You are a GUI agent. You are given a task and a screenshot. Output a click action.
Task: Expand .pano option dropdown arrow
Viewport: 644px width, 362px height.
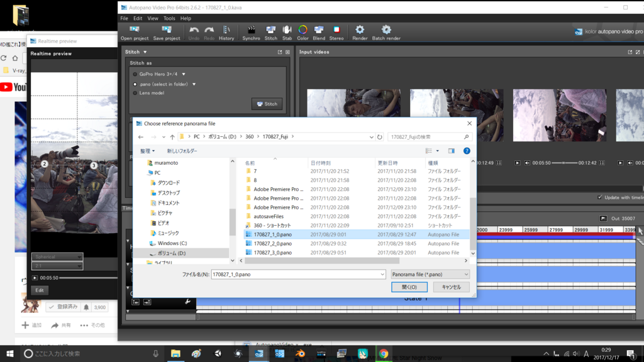(194, 84)
